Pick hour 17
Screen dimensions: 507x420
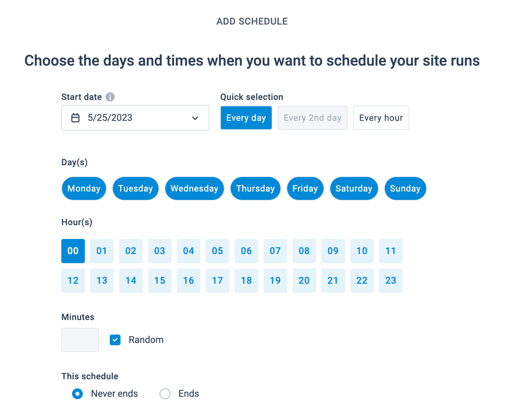click(217, 281)
